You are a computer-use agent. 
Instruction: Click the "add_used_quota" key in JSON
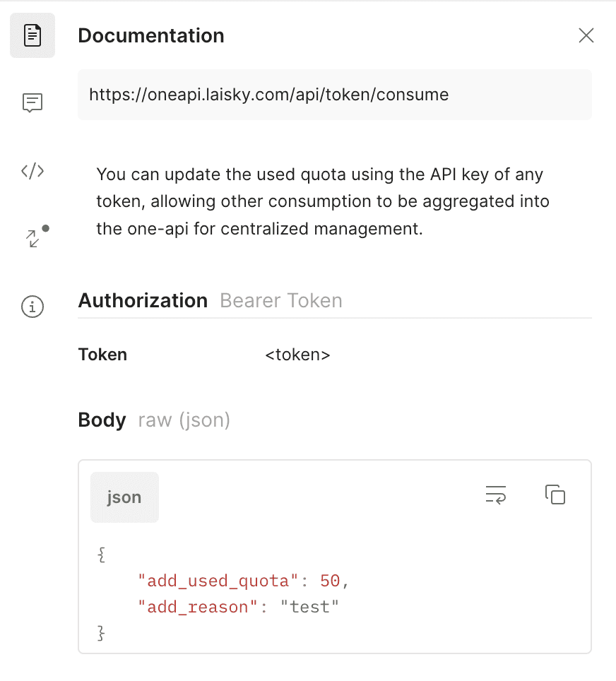coord(218,581)
